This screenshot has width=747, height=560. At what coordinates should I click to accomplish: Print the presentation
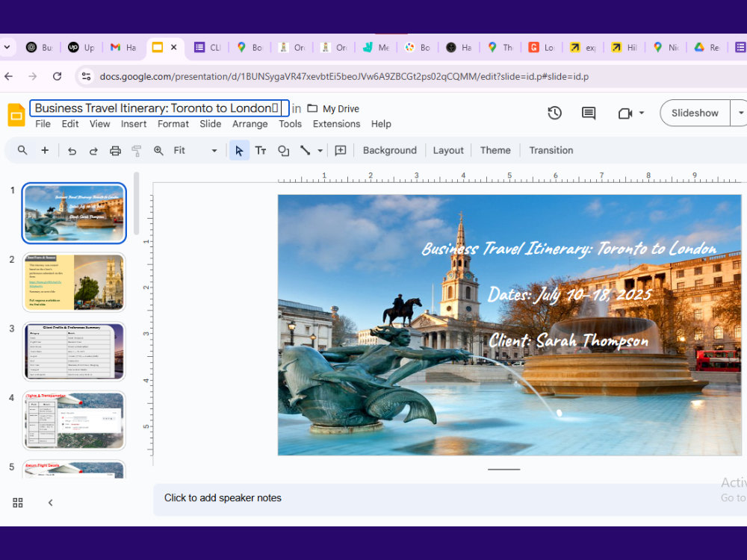click(x=115, y=151)
